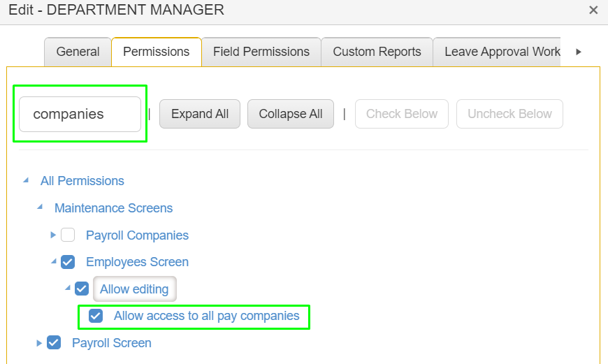Select the Allow editing label

click(x=135, y=289)
